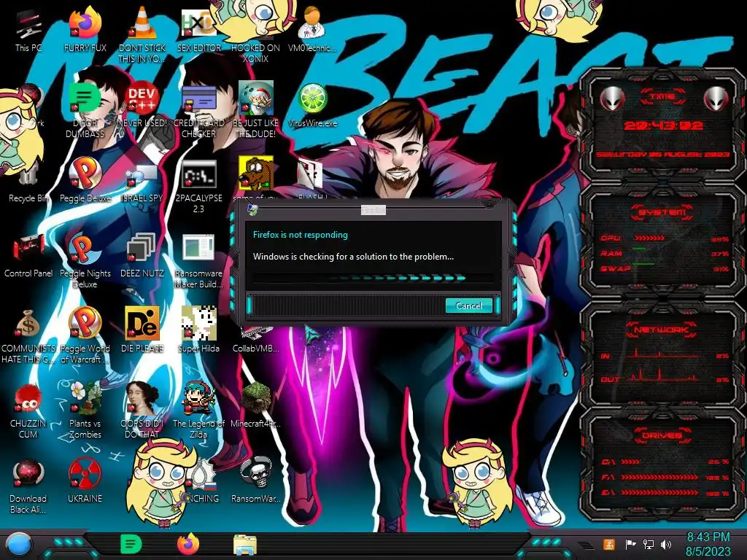Image resolution: width=747 pixels, height=560 pixels.
Task: Open the green DIE OR DUMBASS icon
Action: tap(85, 110)
